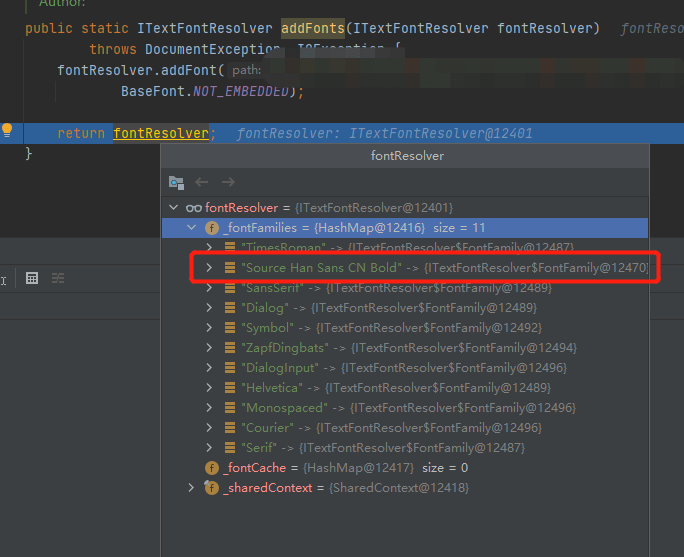The image size is (684, 557).
Task: Click the entry icon of the "Symbol" row
Action: pos(230,328)
